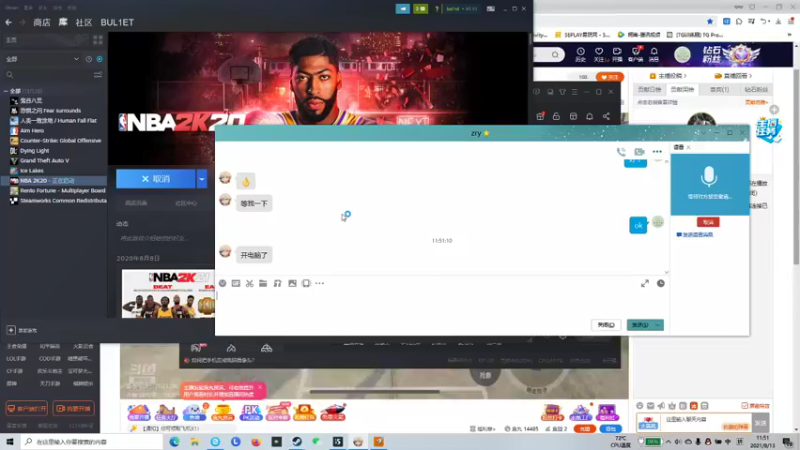The image size is (800, 450).
Task: Click the Steam library search field
Action: 48,75
